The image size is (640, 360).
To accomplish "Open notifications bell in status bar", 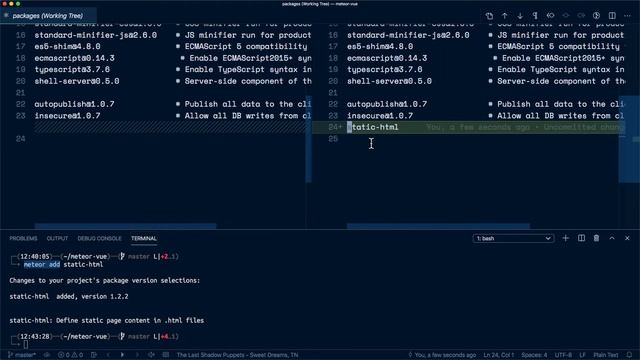I will [629, 355].
